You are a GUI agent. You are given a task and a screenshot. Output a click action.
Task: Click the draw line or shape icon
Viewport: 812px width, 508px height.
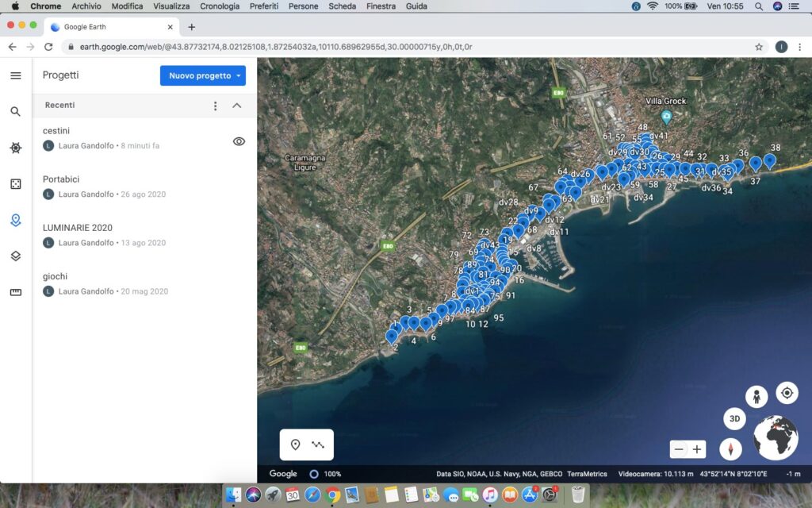[318, 444]
